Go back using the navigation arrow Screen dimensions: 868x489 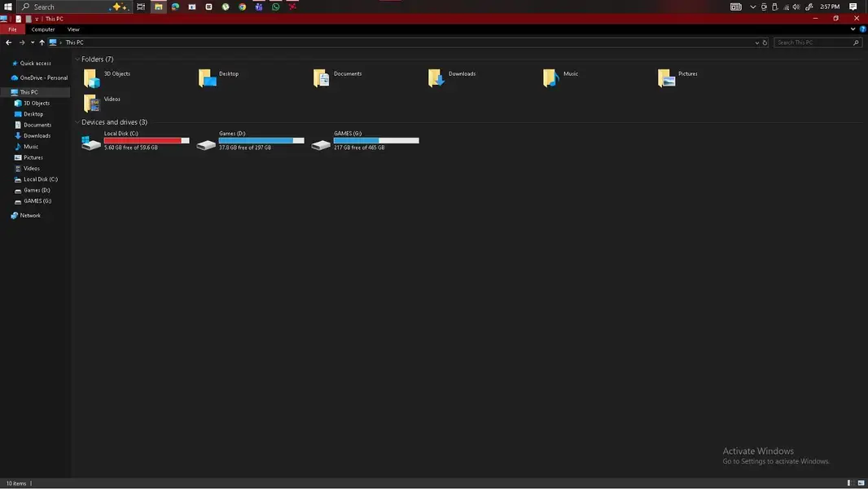[8, 42]
